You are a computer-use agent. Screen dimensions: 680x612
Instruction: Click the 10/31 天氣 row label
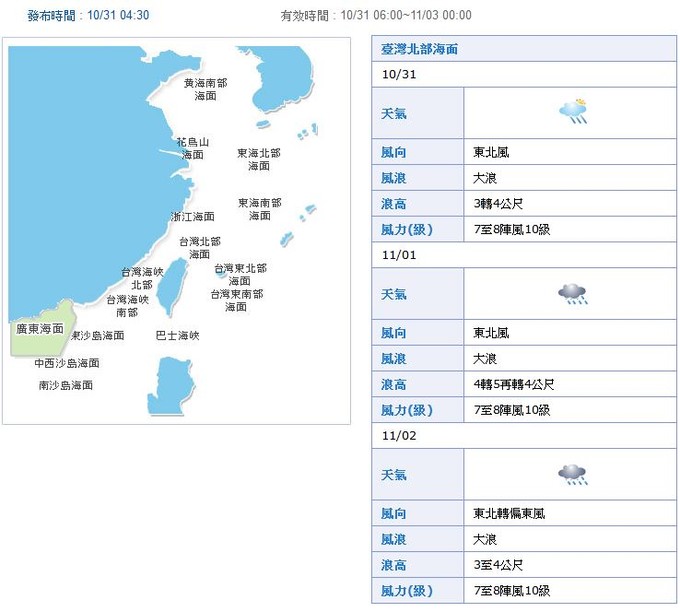[x=394, y=114]
